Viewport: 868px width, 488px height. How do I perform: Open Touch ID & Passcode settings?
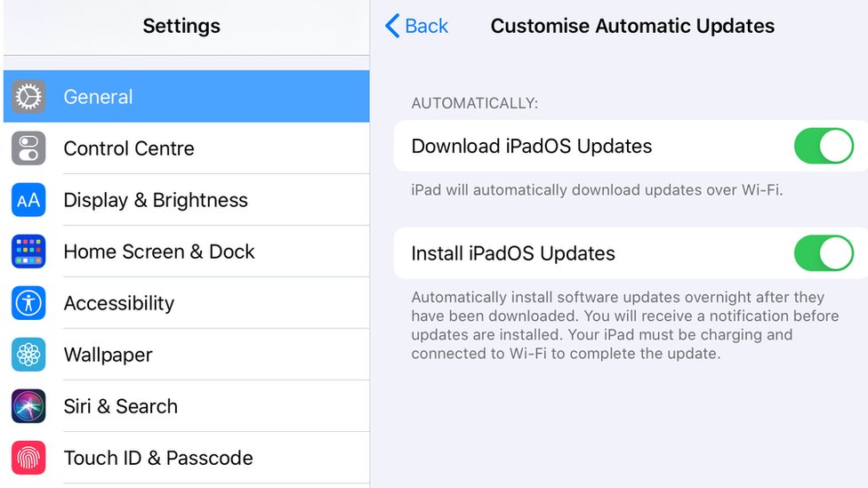[187, 458]
